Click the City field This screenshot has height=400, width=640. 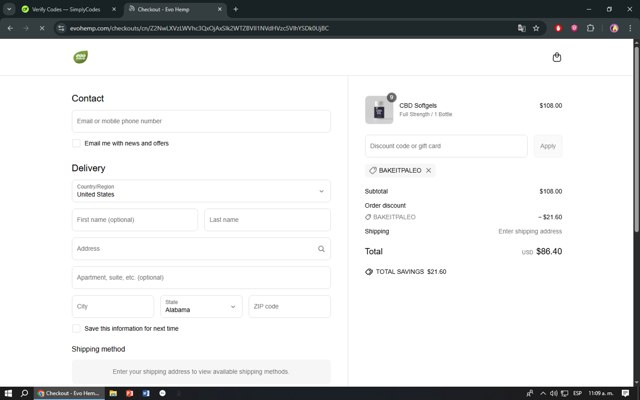[x=113, y=307]
